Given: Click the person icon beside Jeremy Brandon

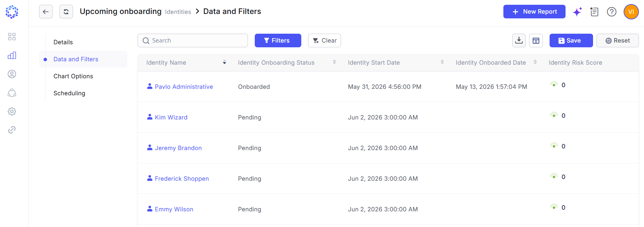Looking at the screenshot, I should (x=149, y=147).
